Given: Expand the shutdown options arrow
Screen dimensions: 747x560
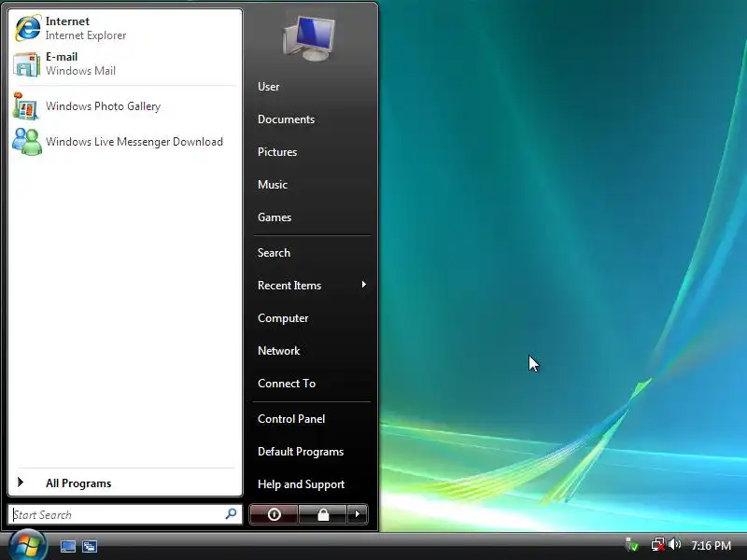Looking at the screenshot, I should [358, 514].
